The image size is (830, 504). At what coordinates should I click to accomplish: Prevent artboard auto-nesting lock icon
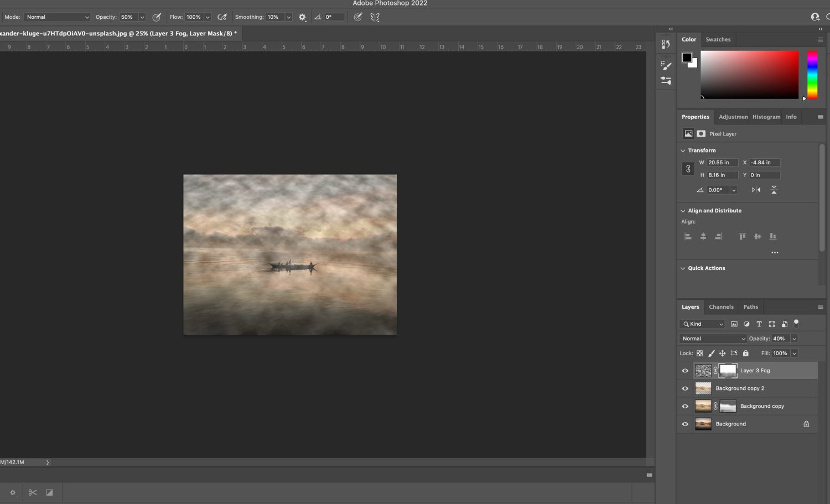pos(734,353)
